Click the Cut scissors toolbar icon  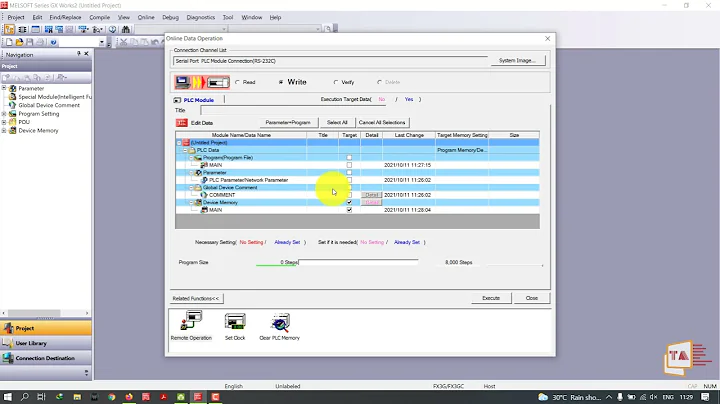click(x=124, y=42)
